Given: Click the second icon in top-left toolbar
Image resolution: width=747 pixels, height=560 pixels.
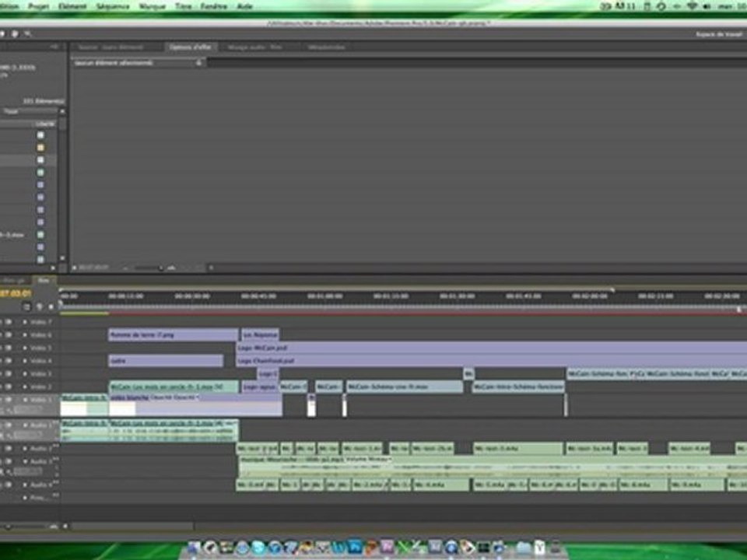Looking at the screenshot, I should (15, 33).
